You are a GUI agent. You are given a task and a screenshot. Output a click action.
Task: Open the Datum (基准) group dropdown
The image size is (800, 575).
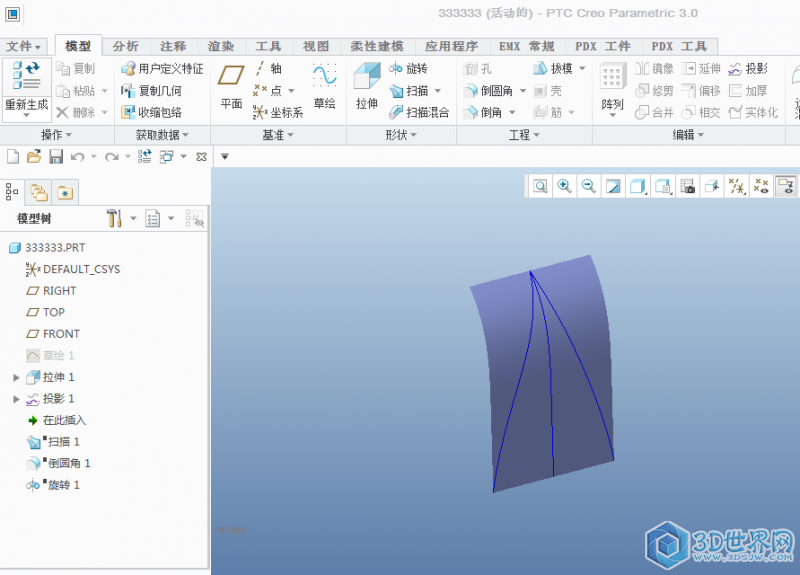pyautogui.click(x=278, y=135)
